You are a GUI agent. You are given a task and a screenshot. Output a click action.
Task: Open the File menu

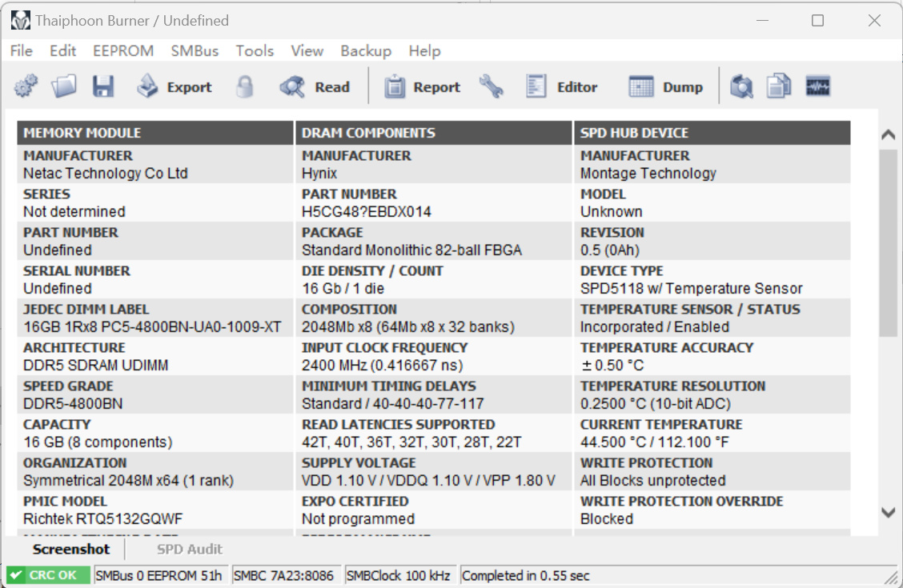click(22, 50)
